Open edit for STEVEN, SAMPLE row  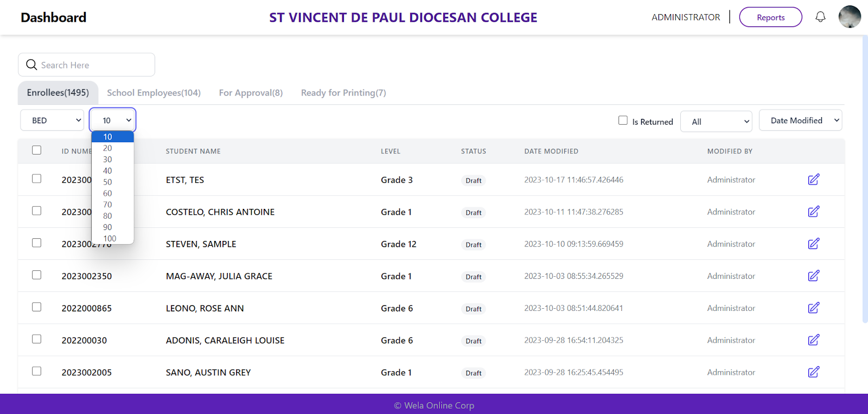[x=813, y=244]
